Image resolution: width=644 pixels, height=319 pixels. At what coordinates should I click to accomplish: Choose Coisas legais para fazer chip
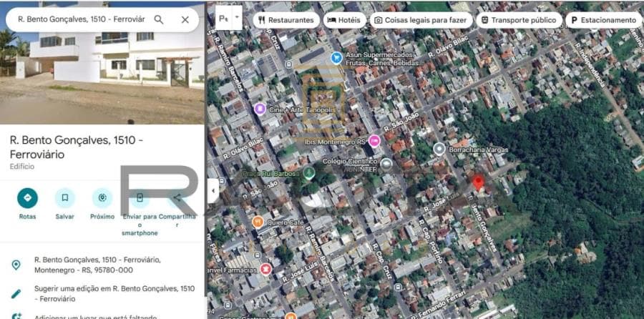(x=421, y=20)
